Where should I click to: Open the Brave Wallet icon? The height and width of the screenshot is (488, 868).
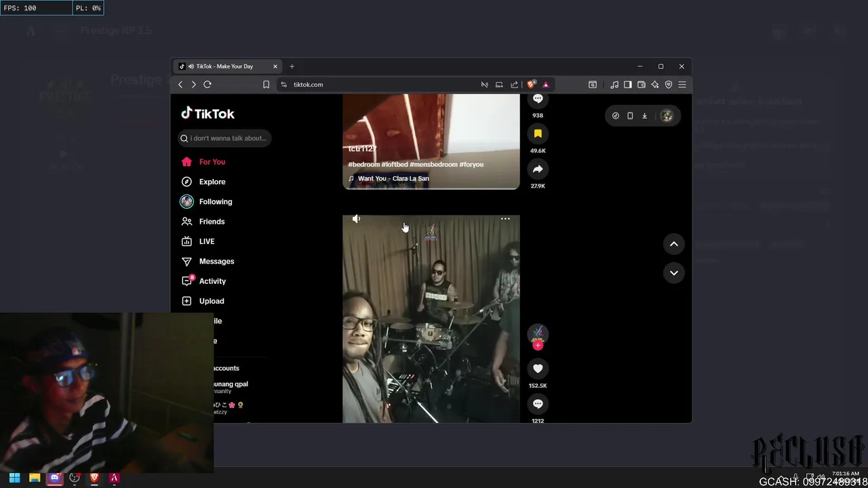click(x=642, y=85)
